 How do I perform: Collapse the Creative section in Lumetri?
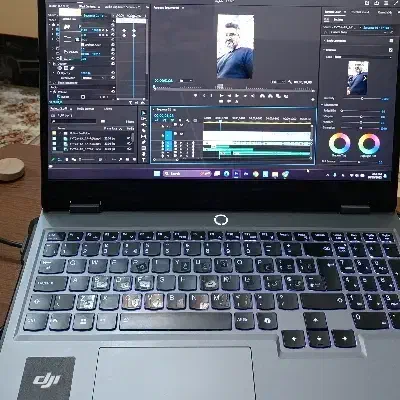tap(324, 50)
